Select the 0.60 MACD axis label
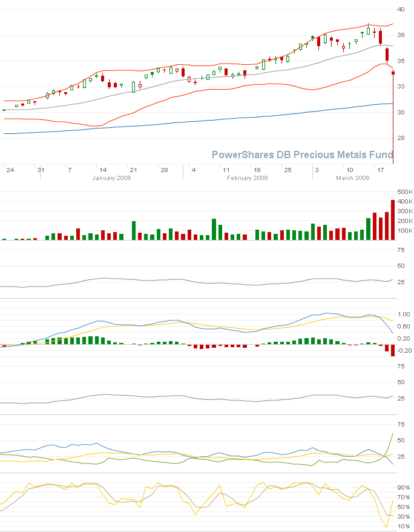414x532 pixels. click(404, 327)
